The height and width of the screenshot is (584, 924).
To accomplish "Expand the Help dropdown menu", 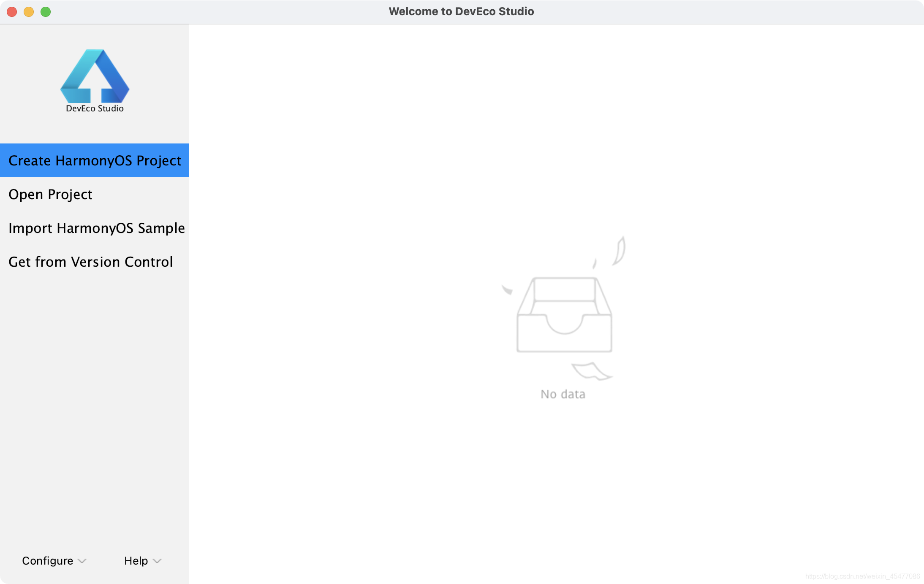I will [x=141, y=560].
